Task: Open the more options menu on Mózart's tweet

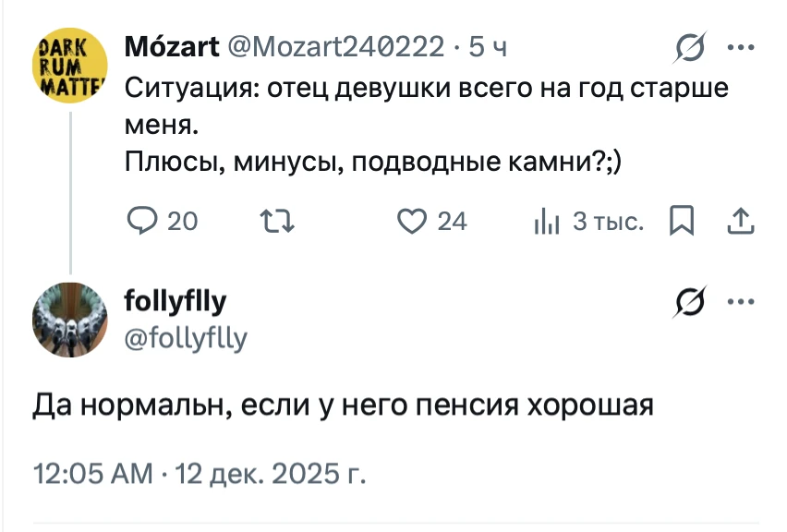Action: point(741,46)
